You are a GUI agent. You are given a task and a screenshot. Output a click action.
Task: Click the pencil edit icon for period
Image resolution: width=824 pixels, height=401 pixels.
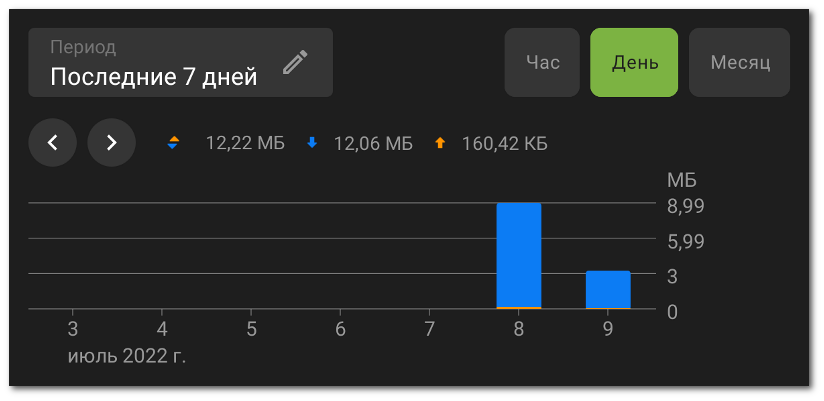coord(295,63)
